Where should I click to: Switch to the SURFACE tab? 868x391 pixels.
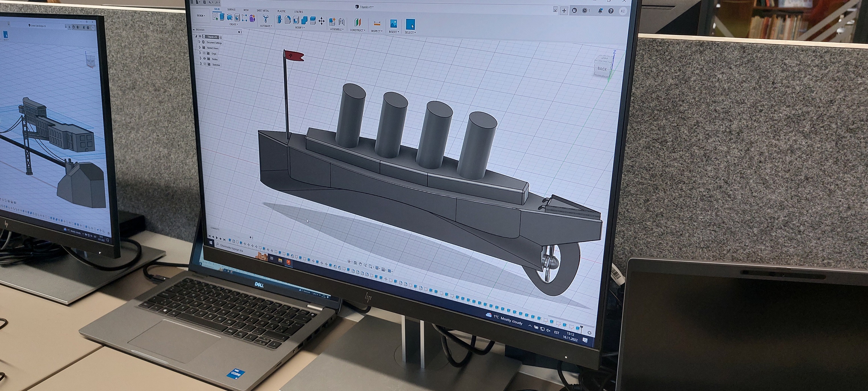(x=231, y=9)
